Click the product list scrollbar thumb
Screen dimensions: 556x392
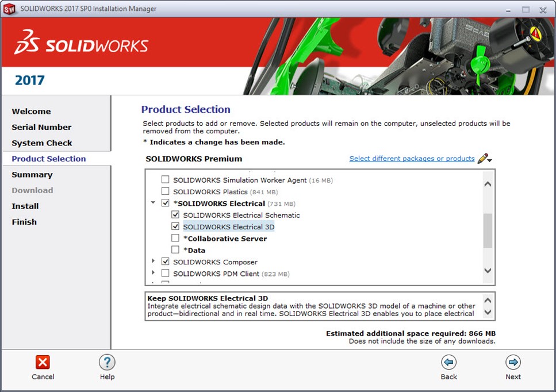pyautogui.click(x=488, y=230)
